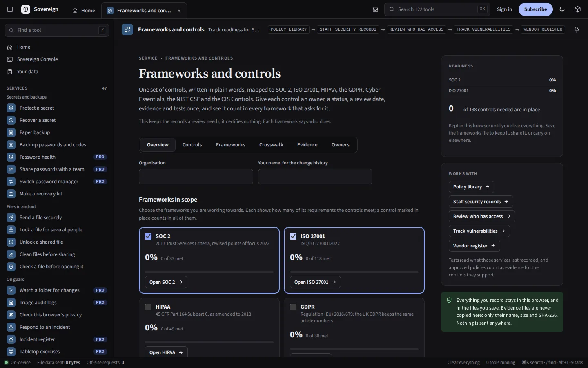Viewport: 588px width, 368px height.
Task: Select the Evidence tab
Action: tap(307, 145)
